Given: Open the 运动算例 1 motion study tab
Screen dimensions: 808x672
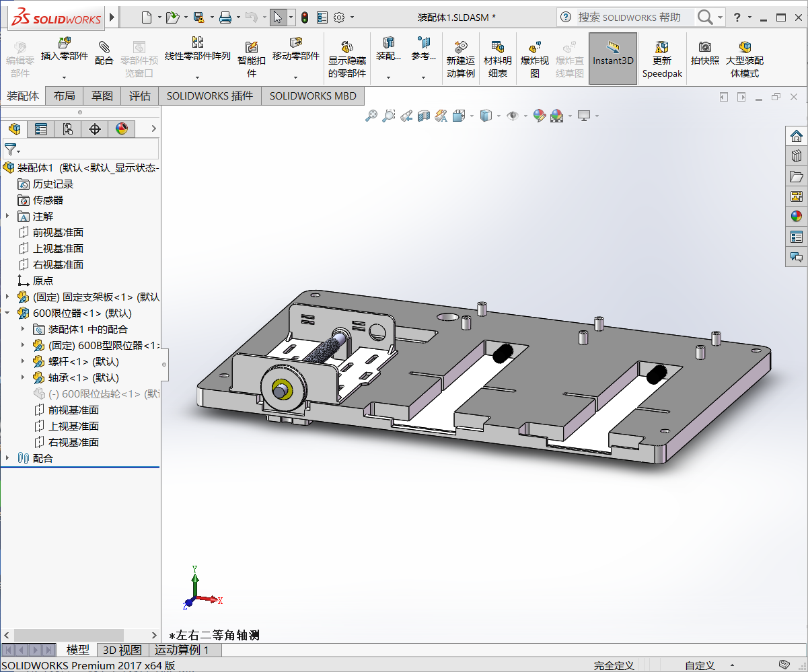Looking at the screenshot, I should [x=182, y=650].
